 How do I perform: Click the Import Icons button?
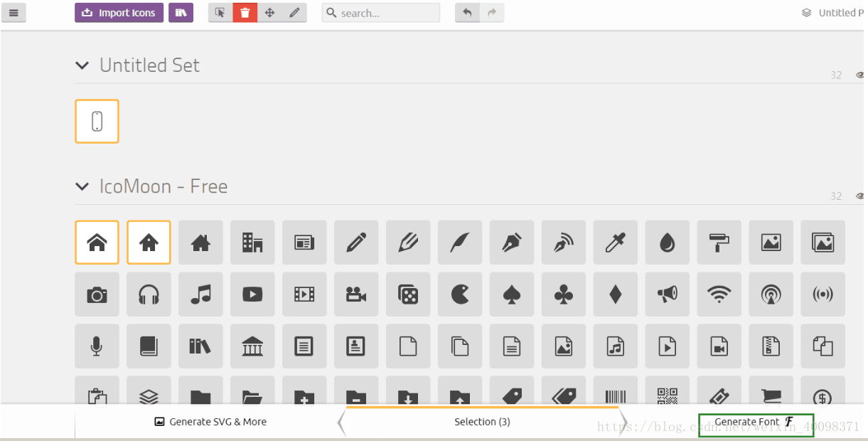(119, 13)
